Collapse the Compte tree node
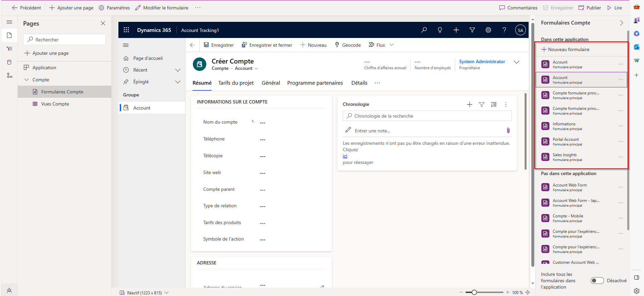The height and width of the screenshot is (296, 644). click(26, 80)
